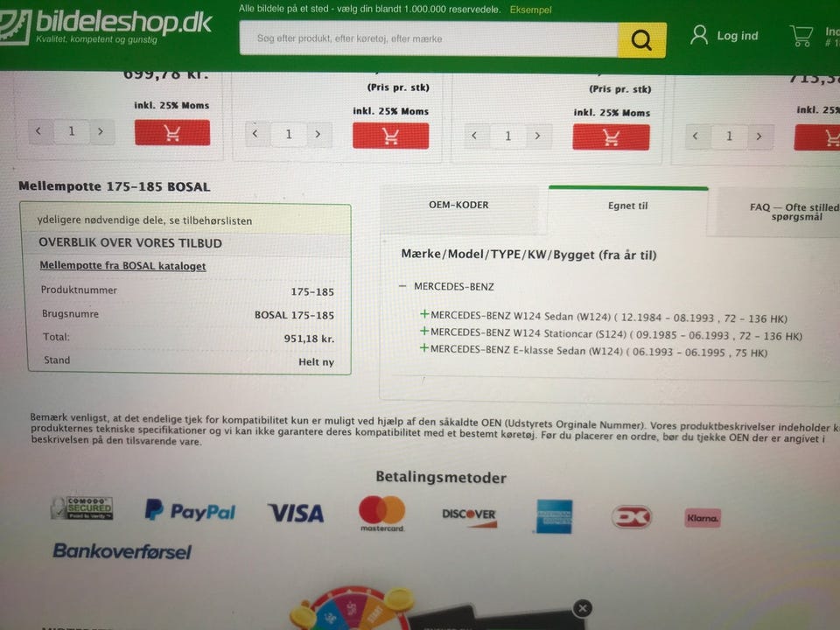Click the yellow search magnifier button
The image size is (840, 630).
641,39
